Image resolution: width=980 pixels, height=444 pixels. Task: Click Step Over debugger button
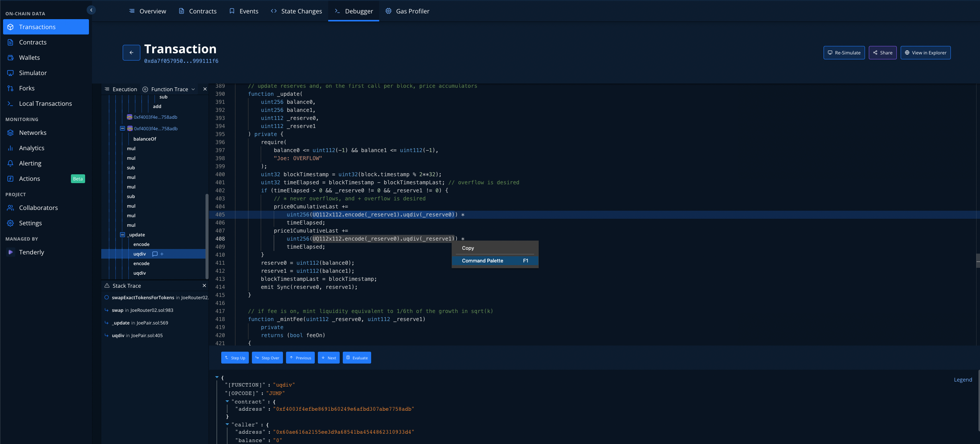click(267, 358)
